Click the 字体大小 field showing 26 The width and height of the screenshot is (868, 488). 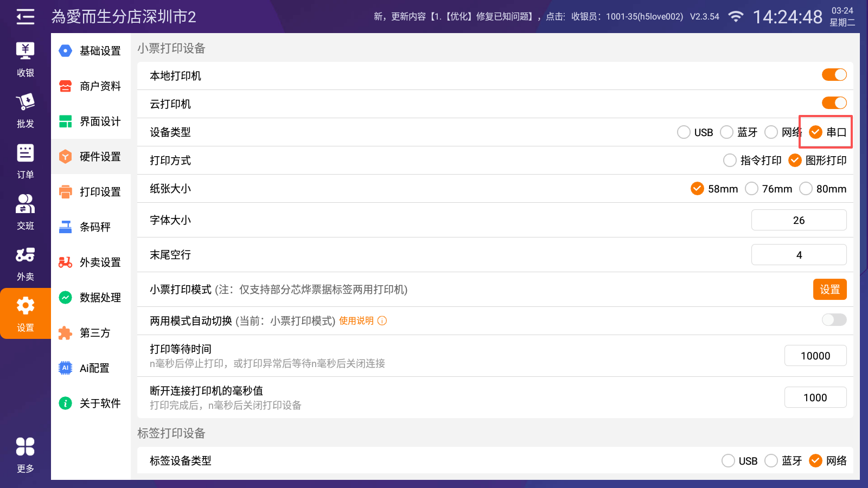(799, 220)
